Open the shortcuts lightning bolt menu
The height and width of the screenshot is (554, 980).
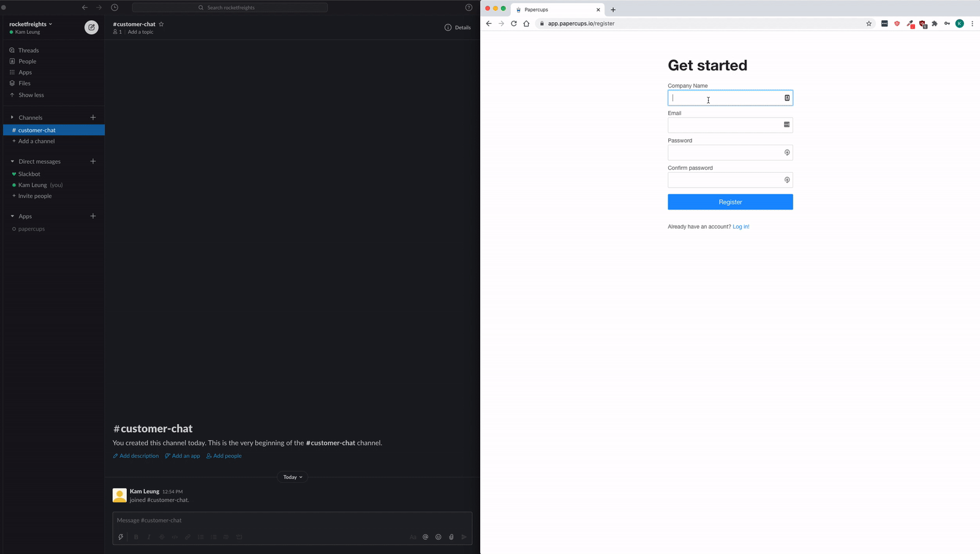coord(121,537)
